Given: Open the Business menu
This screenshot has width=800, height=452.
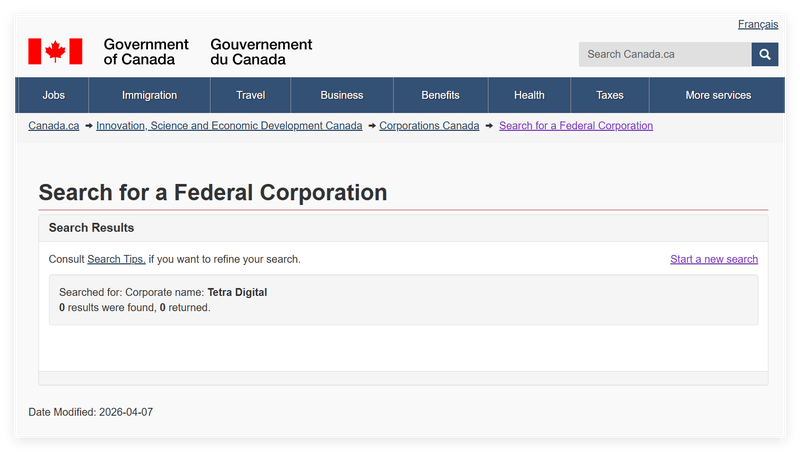Looking at the screenshot, I should [342, 95].
